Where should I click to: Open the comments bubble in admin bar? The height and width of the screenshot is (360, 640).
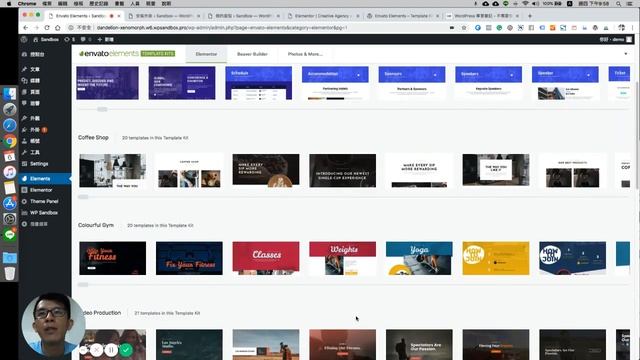[85, 40]
